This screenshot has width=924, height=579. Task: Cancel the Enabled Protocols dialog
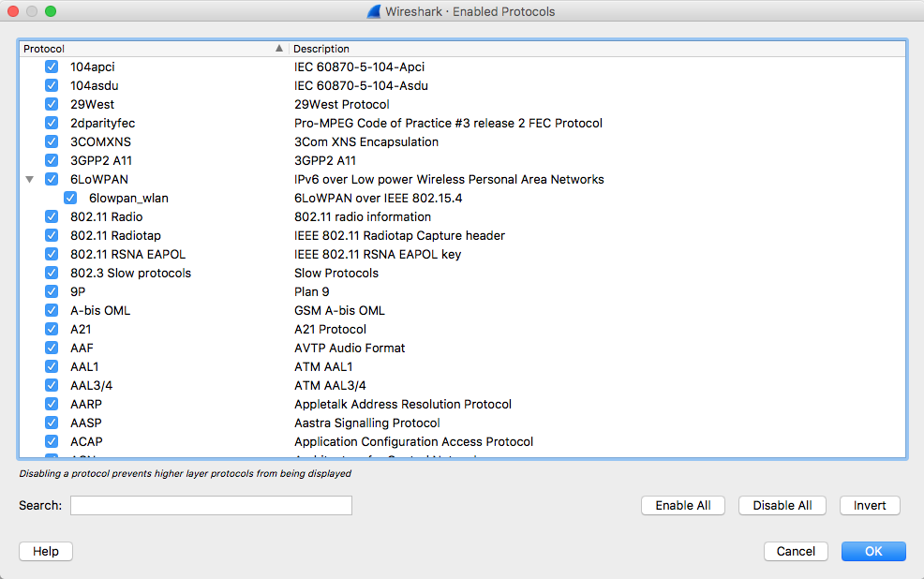click(796, 552)
